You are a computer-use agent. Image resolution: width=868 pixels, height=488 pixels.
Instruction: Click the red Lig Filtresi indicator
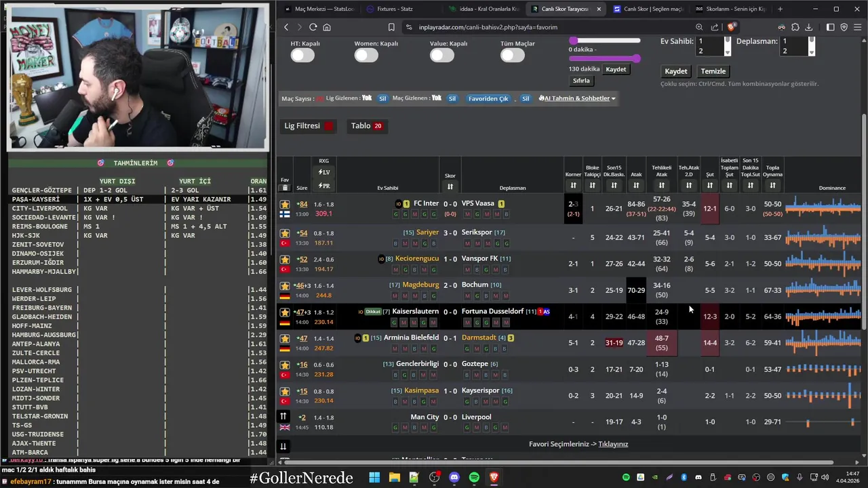[x=329, y=126]
